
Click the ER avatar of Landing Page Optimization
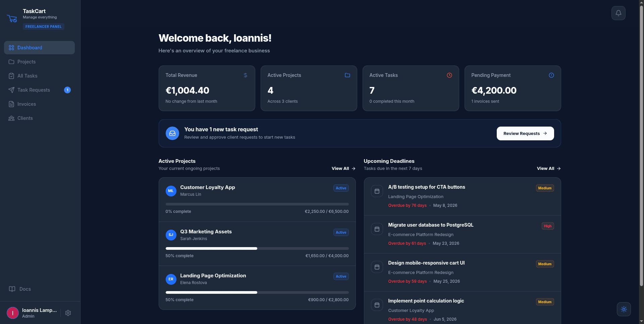(x=171, y=279)
